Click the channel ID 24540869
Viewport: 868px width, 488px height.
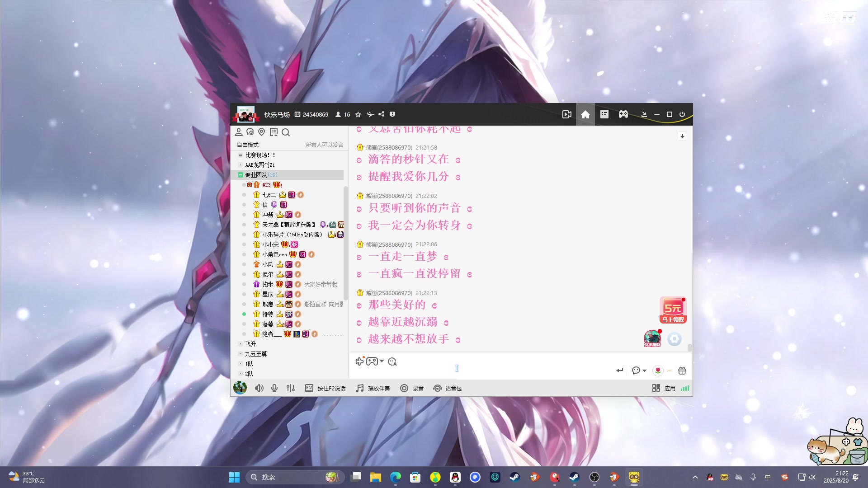click(316, 115)
